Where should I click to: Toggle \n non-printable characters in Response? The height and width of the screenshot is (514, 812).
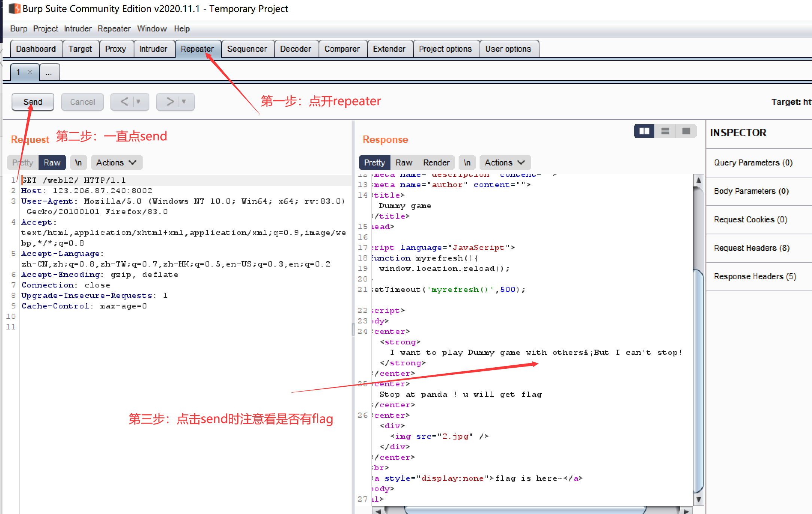pos(467,162)
